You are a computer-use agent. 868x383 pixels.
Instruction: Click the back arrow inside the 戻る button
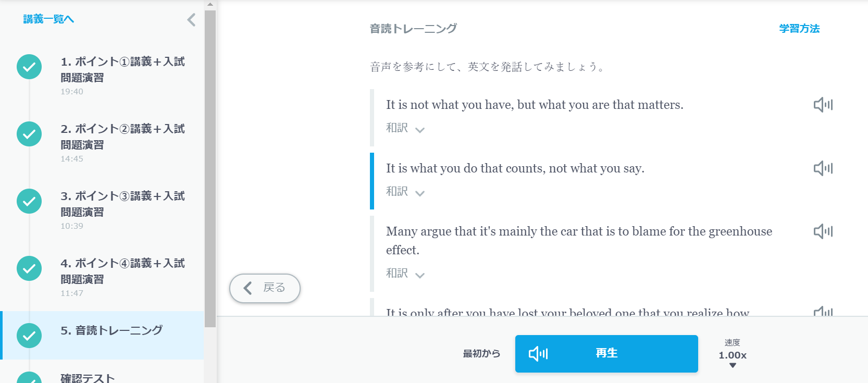tap(248, 288)
